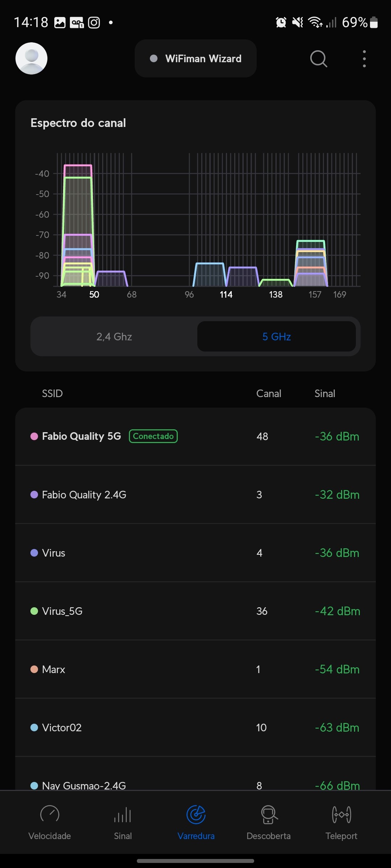Tap the channel spectrum chart
The height and width of the screenshot is (868, 391).
click(x=206, y=224)
